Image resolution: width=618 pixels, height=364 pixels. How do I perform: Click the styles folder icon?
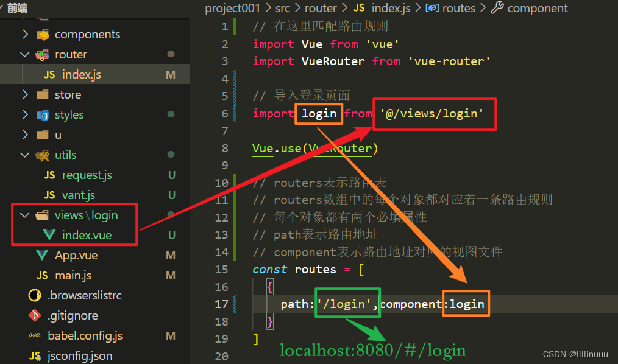pos(43,115)
